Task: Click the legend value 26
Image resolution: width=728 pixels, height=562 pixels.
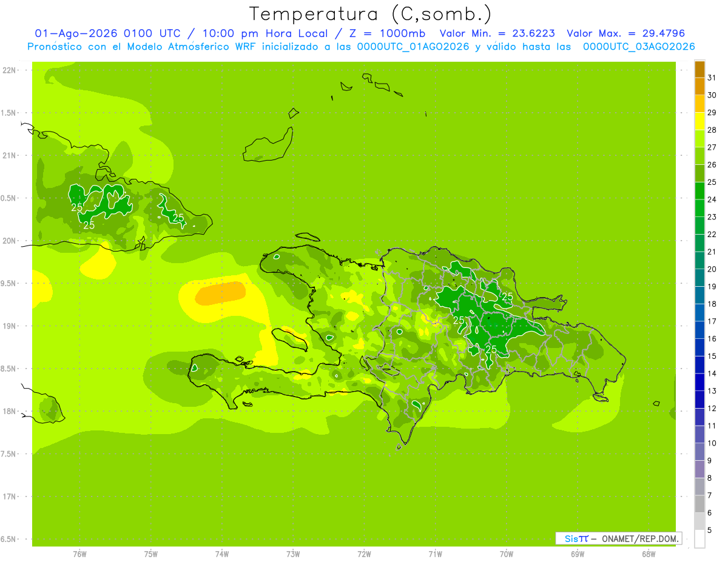Action: pos(712,164)
